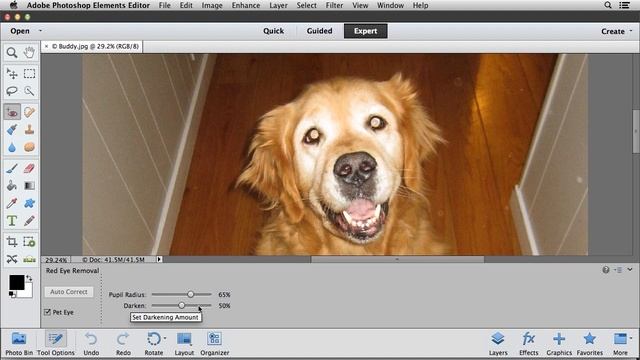Open Tool Options help icon
Viewport: 640px width, 360px height.
click(606, 270)
